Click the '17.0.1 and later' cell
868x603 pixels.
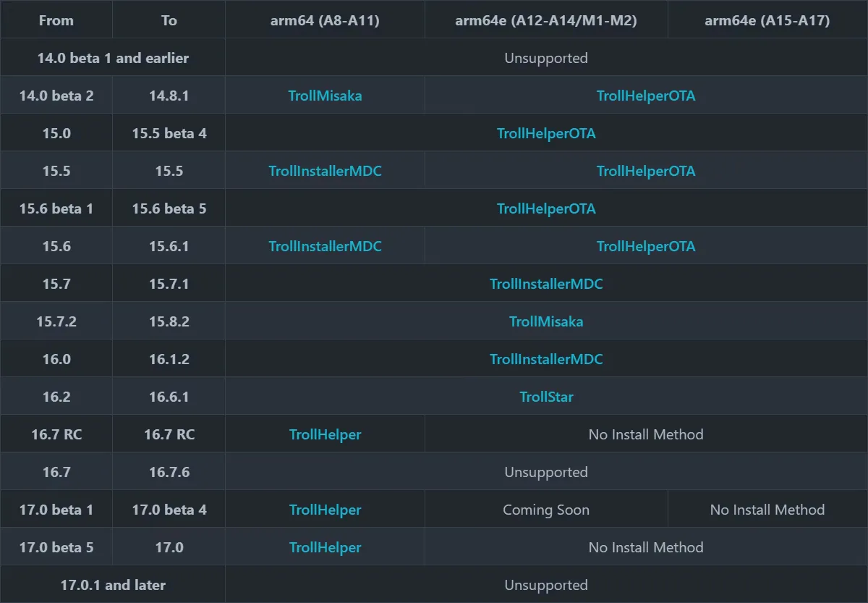point(113,585)
